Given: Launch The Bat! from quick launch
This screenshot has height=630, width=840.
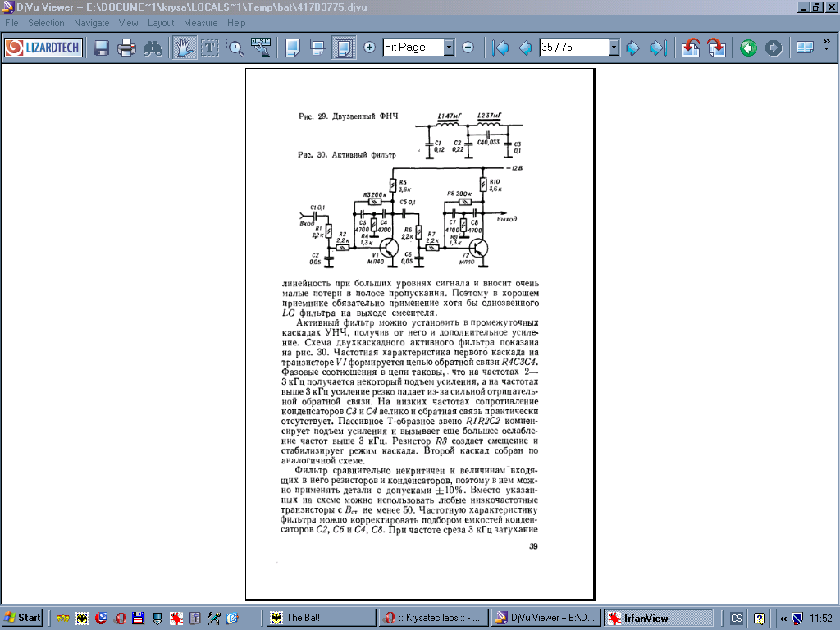Looking at the screenshot, I should pos(82,619).
